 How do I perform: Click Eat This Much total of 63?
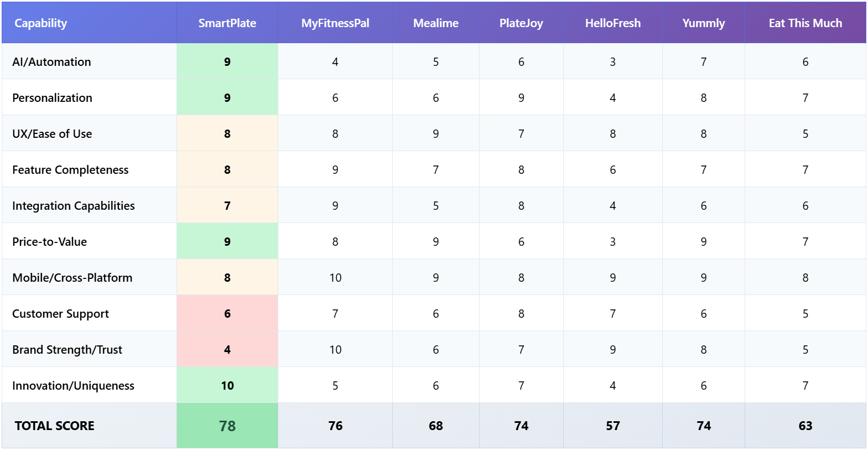pos(805,426)
